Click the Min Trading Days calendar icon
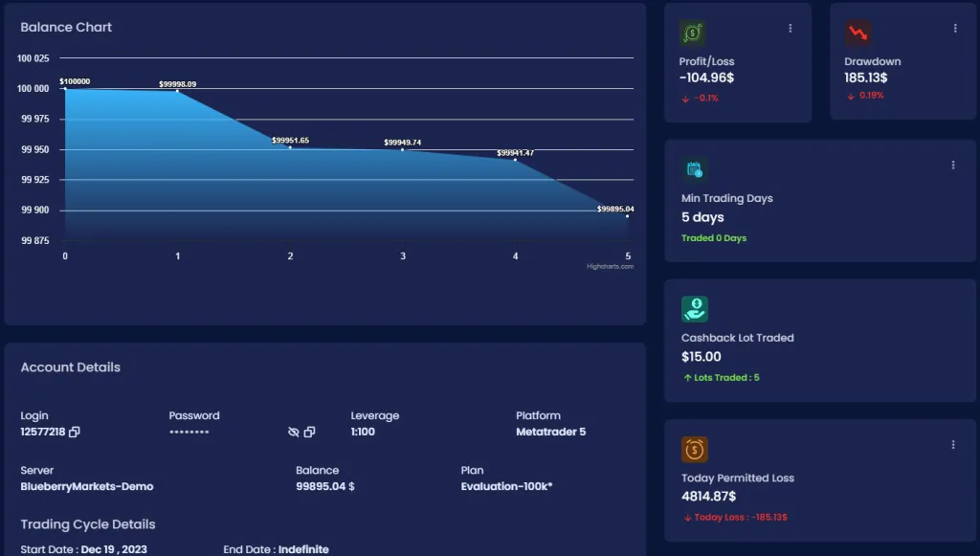Screen dimensions: 980x556 (694, 167)
